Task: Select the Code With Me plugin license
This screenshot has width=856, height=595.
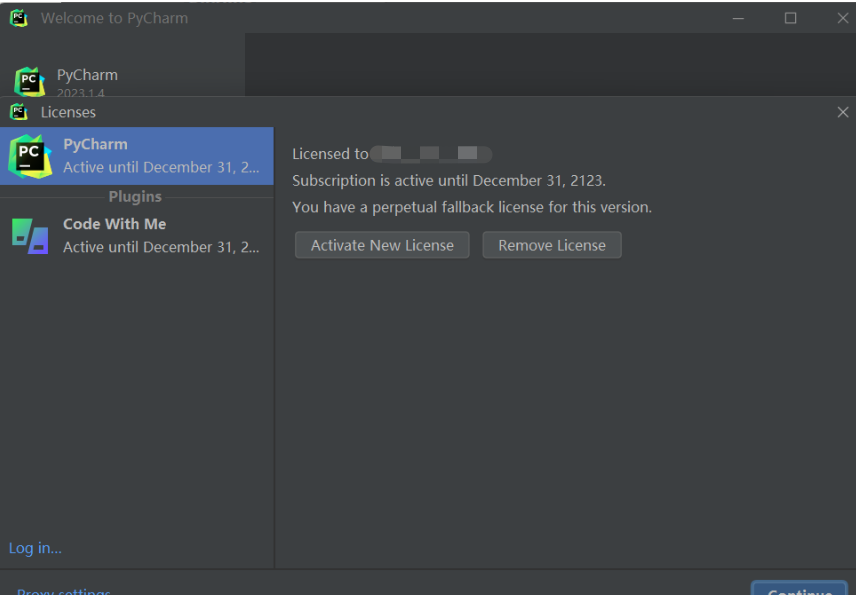Action: (136, 235)
